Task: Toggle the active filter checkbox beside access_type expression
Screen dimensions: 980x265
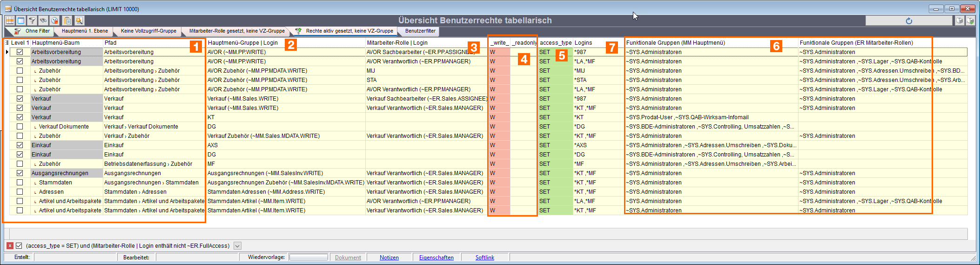Action: coord(19,245)
